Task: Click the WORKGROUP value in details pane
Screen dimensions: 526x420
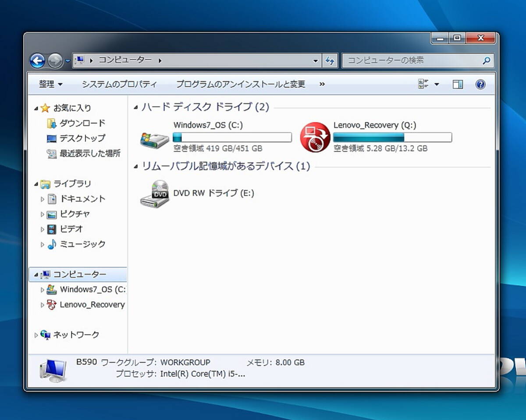Action: (185, 363)
